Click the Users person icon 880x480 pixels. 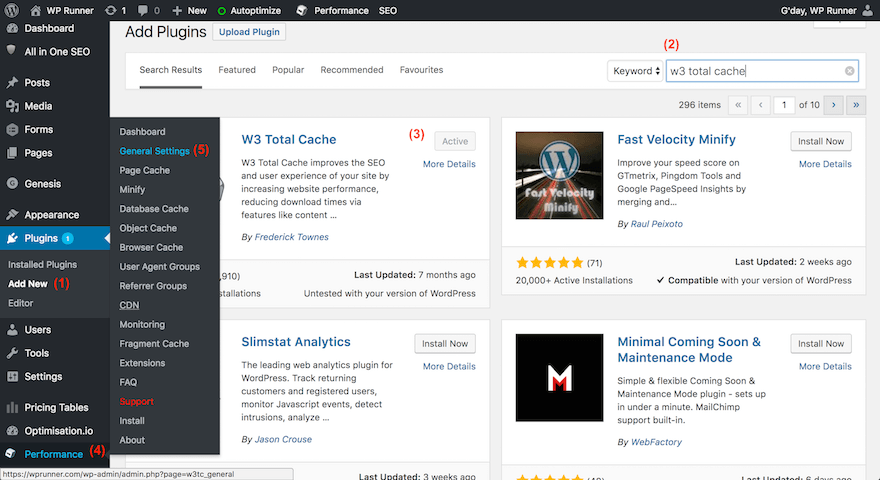[12, 330]
